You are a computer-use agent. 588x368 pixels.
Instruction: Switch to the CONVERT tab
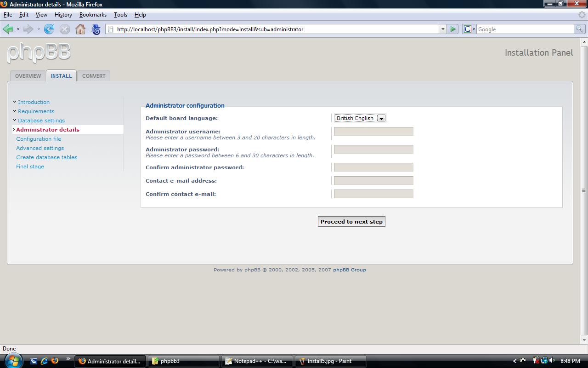coord(94,76)
